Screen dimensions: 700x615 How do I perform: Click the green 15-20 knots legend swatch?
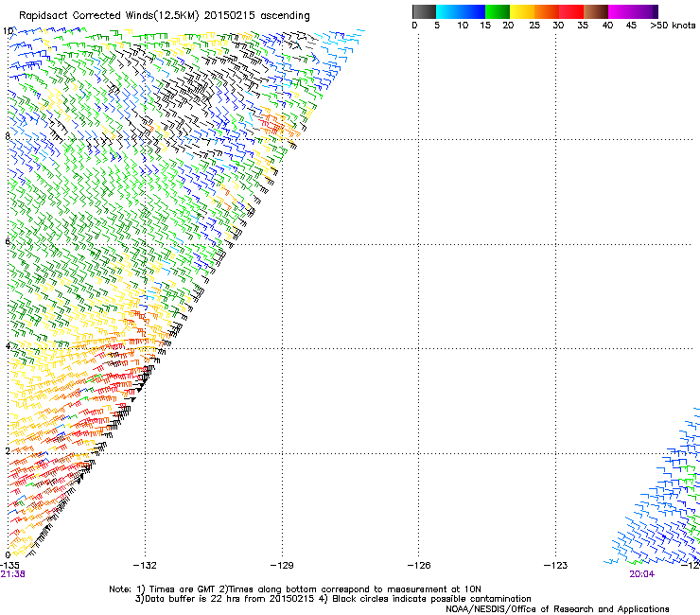[498, 11]
